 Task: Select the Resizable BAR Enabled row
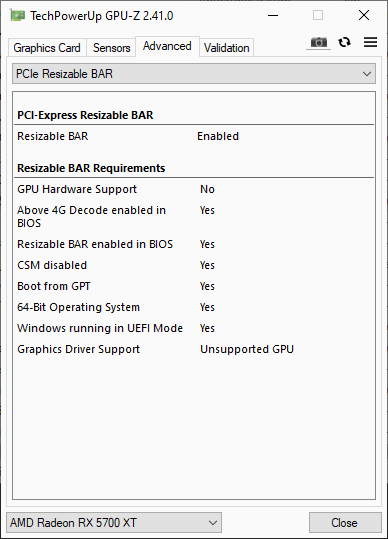point(194,136)
